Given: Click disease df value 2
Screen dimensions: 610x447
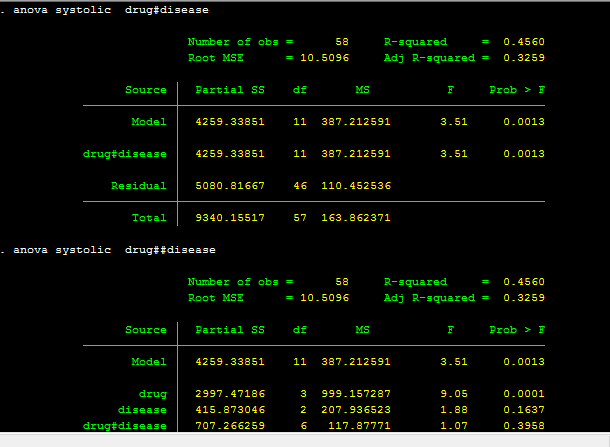Looking at the screenshot, I should [x=303, y=410].
